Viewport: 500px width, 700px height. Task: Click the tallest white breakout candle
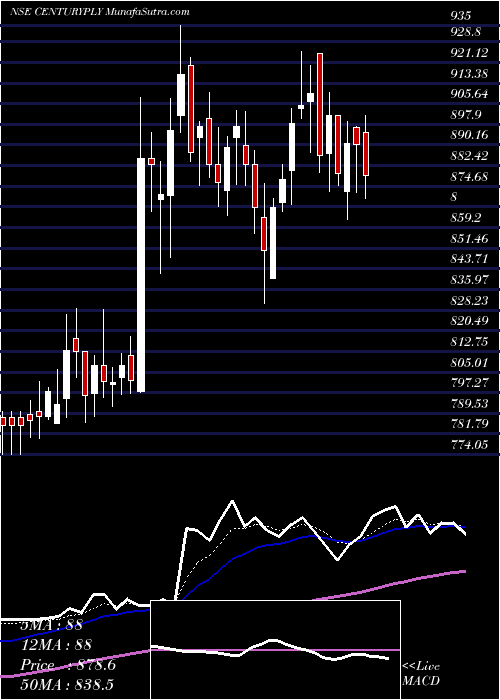141,275
